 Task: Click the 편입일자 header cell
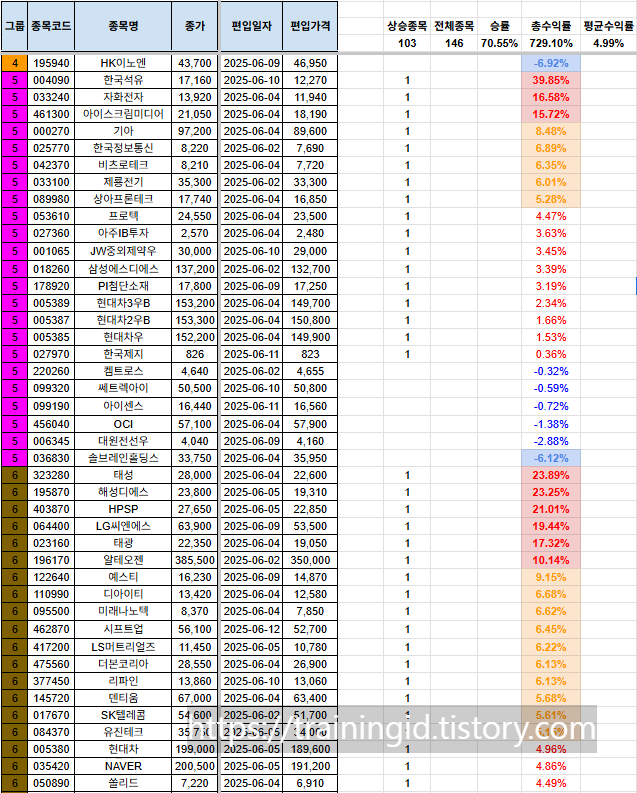251,26
